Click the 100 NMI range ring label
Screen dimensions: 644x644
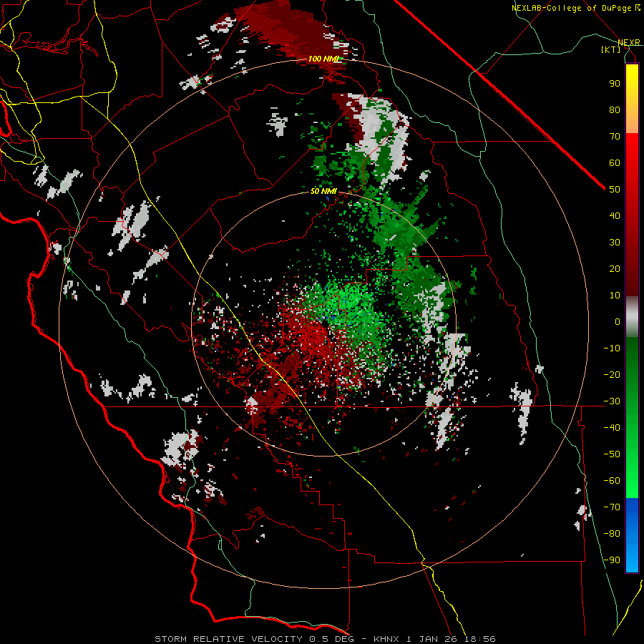click(x=323, y=59)
